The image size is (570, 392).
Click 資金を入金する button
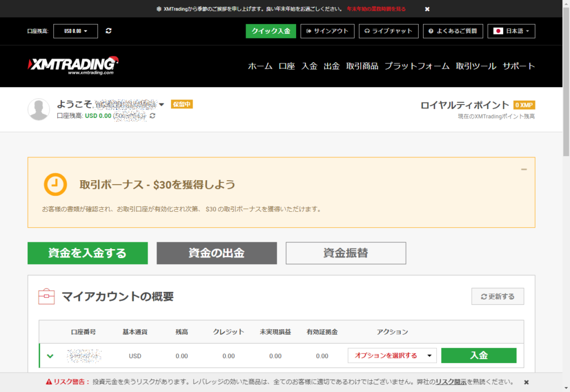[87, 253]
